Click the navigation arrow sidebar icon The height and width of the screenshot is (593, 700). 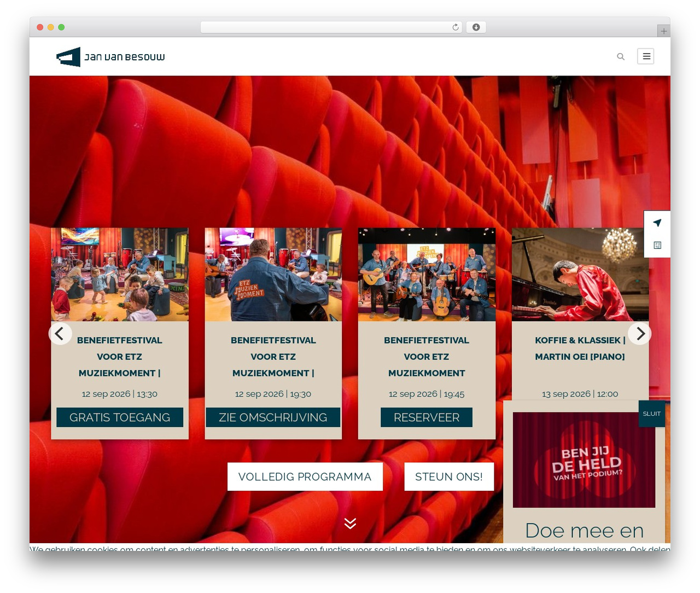(657, 223)
